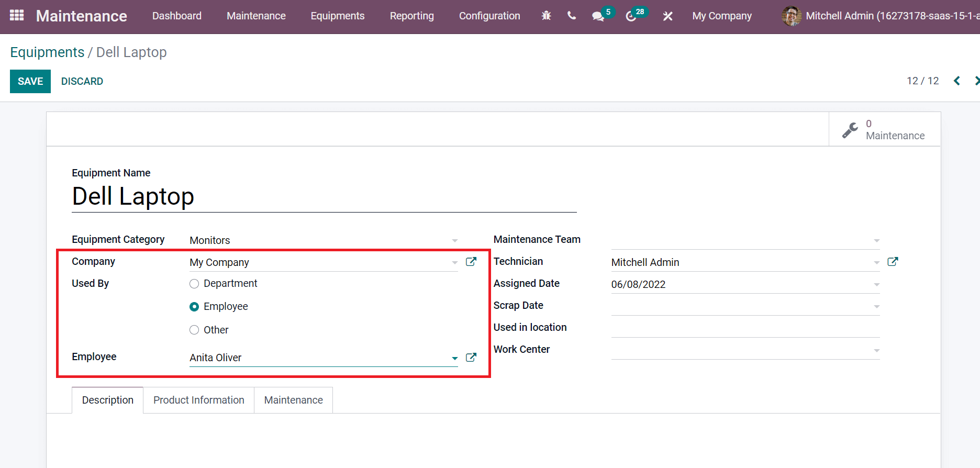Open external link for Company field
Screen dimensions: 980x468
pos(471,261)
